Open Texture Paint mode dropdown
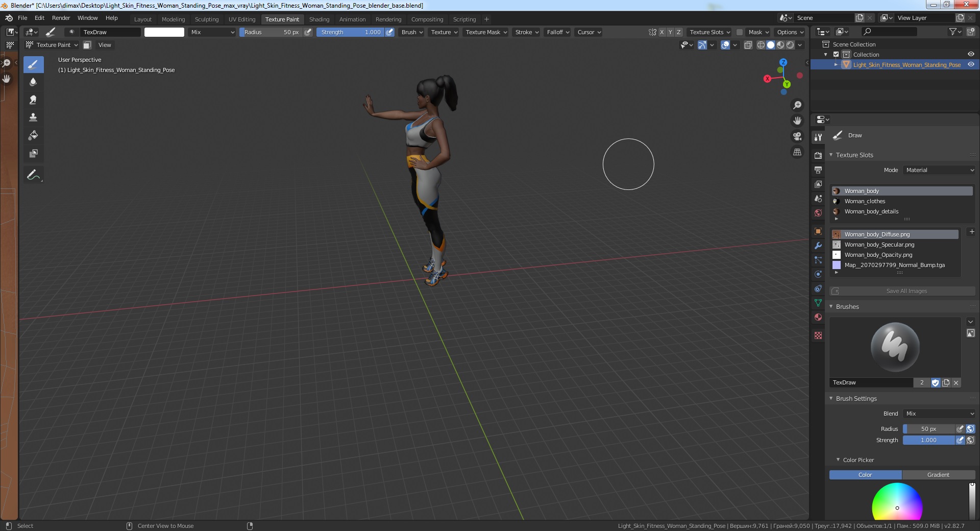Screen dimensions: 980x531 coord(52,45)
